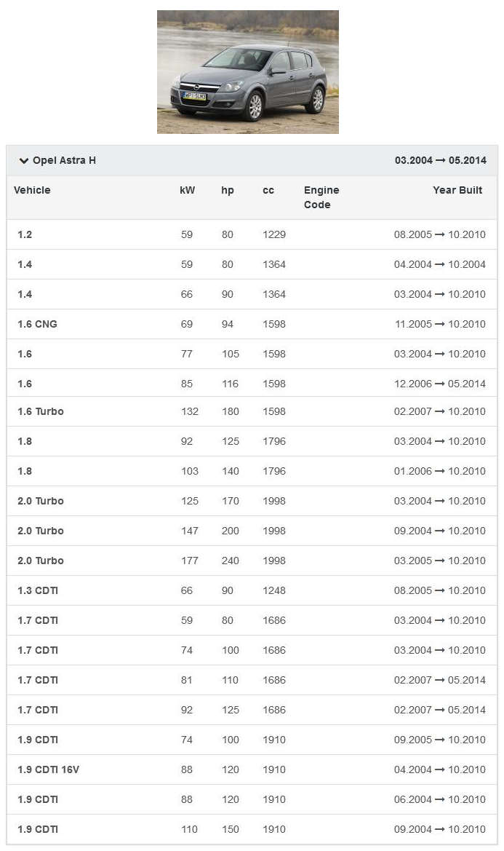Click the Engine Code column header
Screen dimensions: 504x851
coord(321,197)
